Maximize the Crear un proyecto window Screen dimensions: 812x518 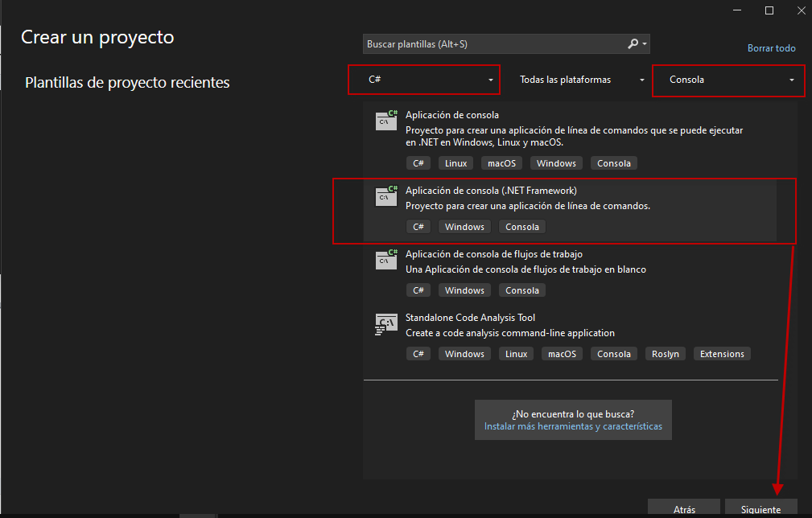point(769,10)
